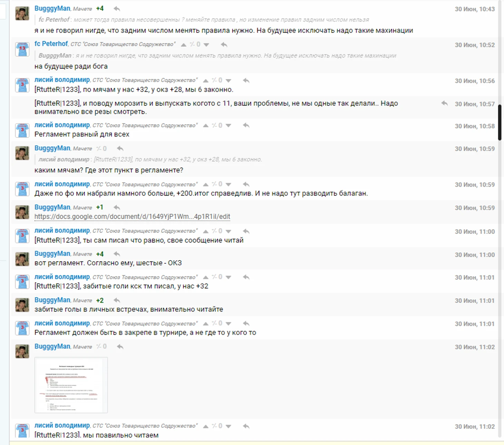Reply to 'Регламент должен быть в закрепе' message
This screenshot has width=504, height=445.
point(246,324)
